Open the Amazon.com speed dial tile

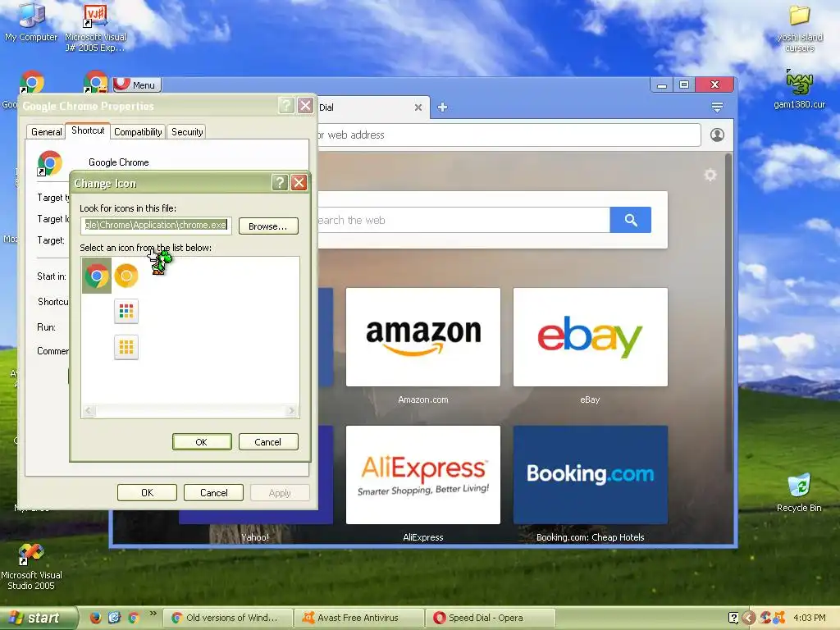tap(423, 337)
